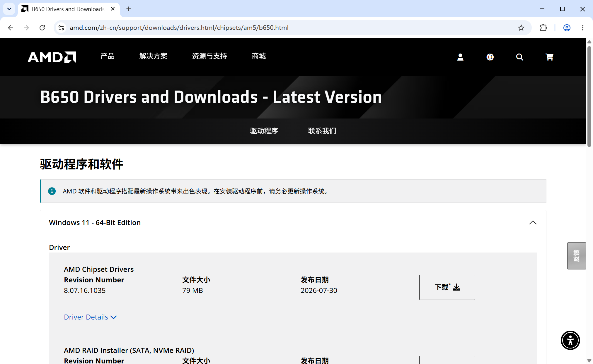
Task: Click the info icon in the notice banner
Action: pyautogui.click(x=52, y=191)
